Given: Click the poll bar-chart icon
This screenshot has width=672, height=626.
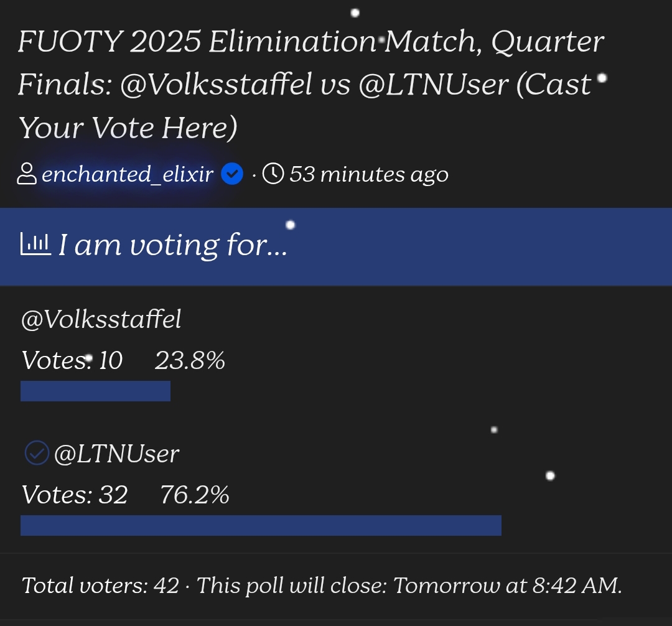Looking at the screenshot, I should pyautogui.click(x=35, y=244).
